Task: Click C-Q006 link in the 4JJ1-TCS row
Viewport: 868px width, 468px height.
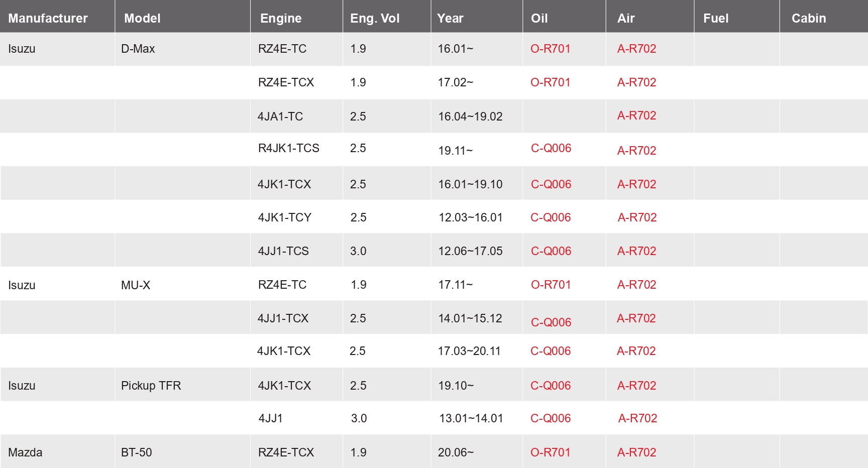Action: 551,251
